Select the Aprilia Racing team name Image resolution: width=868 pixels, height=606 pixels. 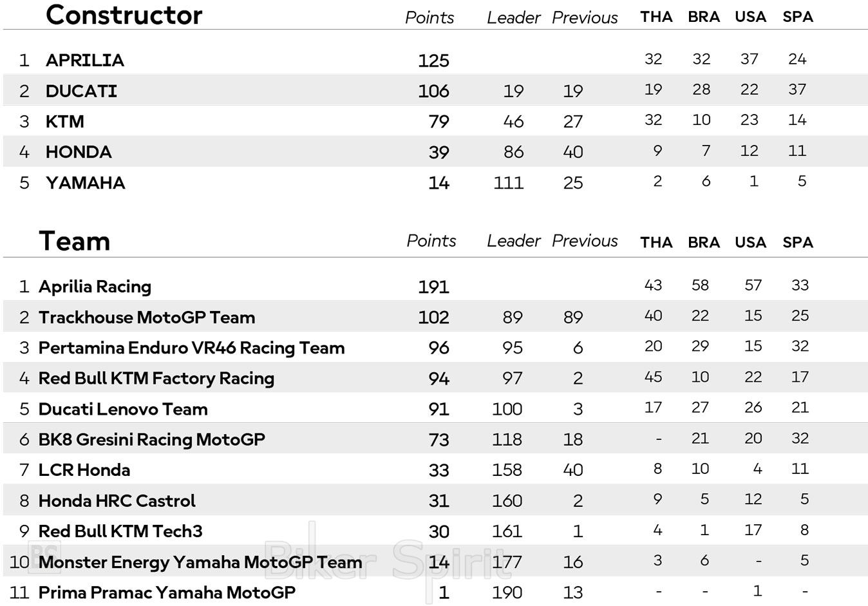[x=95, y=287]
